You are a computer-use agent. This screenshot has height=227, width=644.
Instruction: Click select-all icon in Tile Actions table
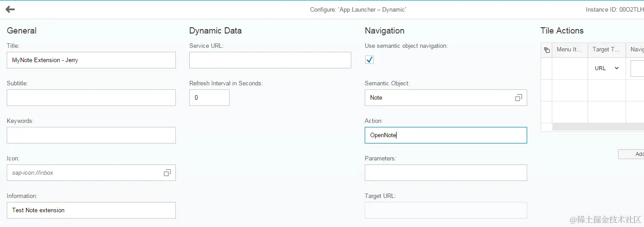(x=546, y=50)
